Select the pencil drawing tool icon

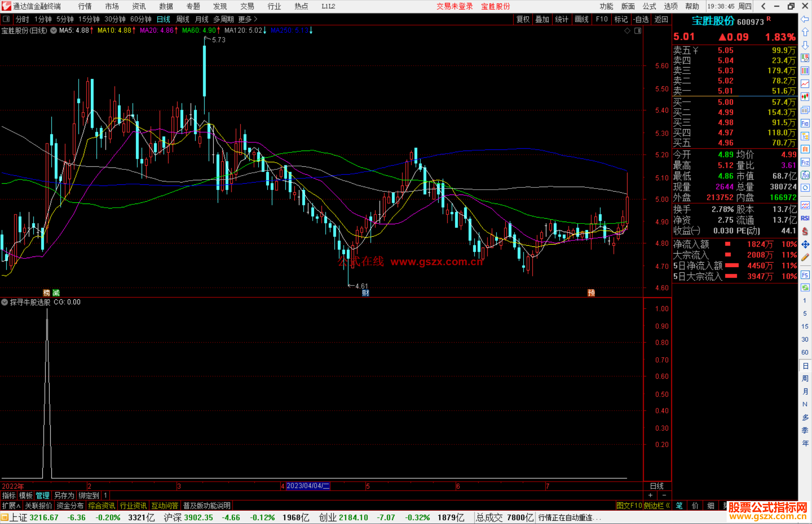click(805, 258)
